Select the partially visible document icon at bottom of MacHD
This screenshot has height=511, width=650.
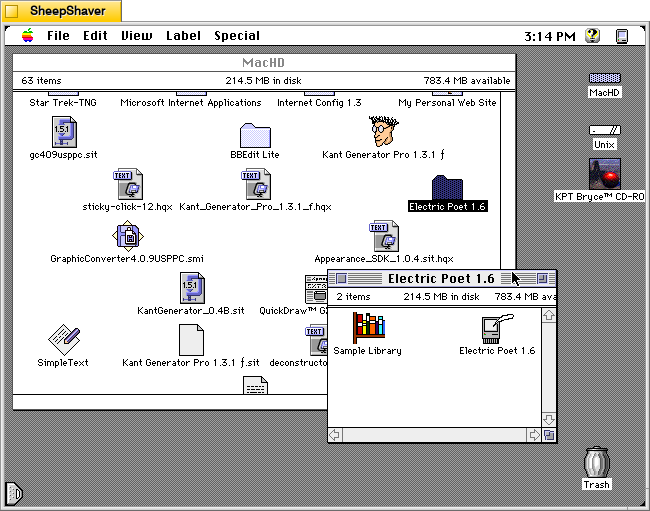point(255,385)
